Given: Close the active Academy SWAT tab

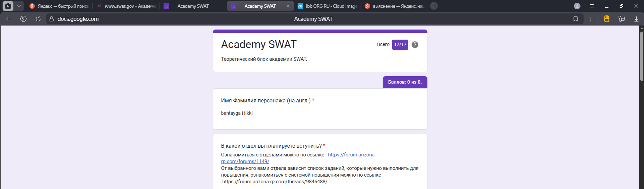Looking at the screenshot, I should coord(288,6).
